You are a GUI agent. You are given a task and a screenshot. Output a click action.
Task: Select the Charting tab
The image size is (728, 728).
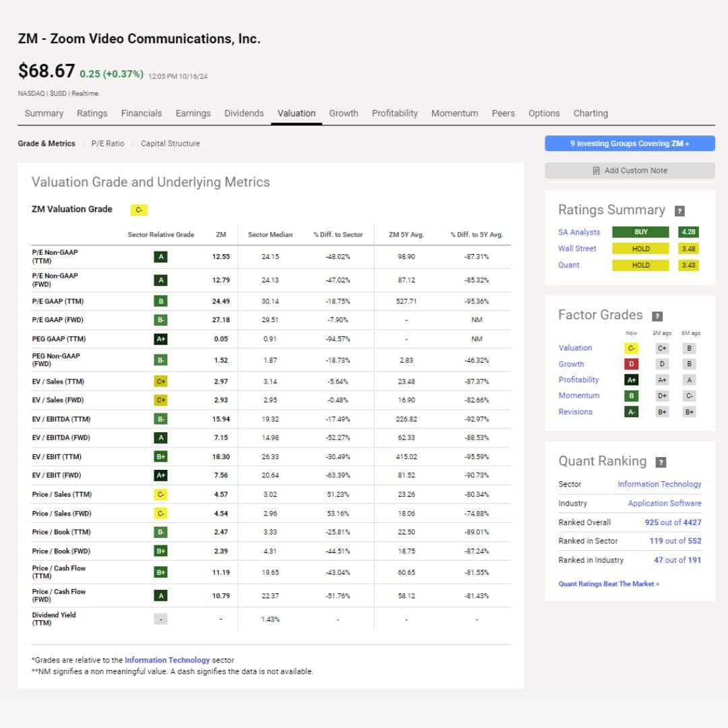pos(590,113)
